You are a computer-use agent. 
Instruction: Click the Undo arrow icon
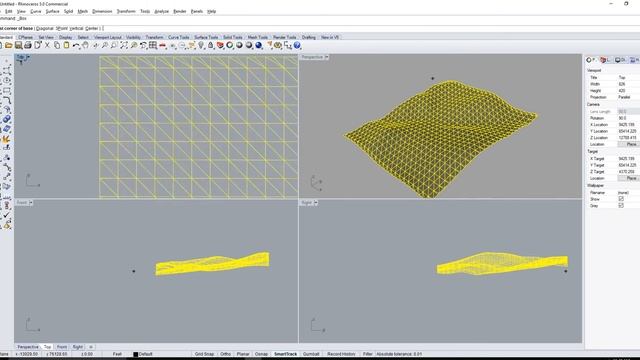click(76, 46)
